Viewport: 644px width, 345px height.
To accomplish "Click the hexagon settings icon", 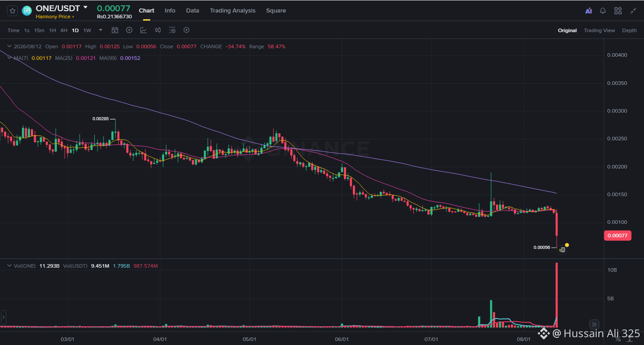I will [186, 30].
